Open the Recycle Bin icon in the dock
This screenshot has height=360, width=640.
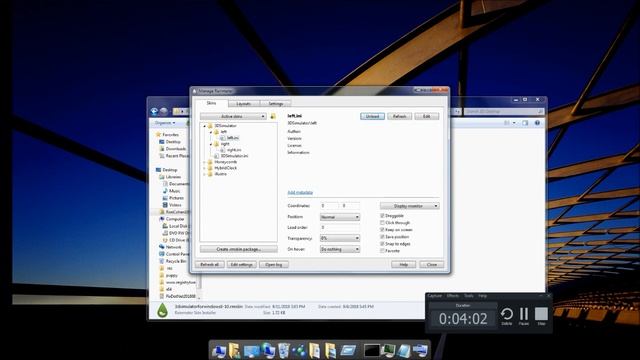tap(284, 351)
